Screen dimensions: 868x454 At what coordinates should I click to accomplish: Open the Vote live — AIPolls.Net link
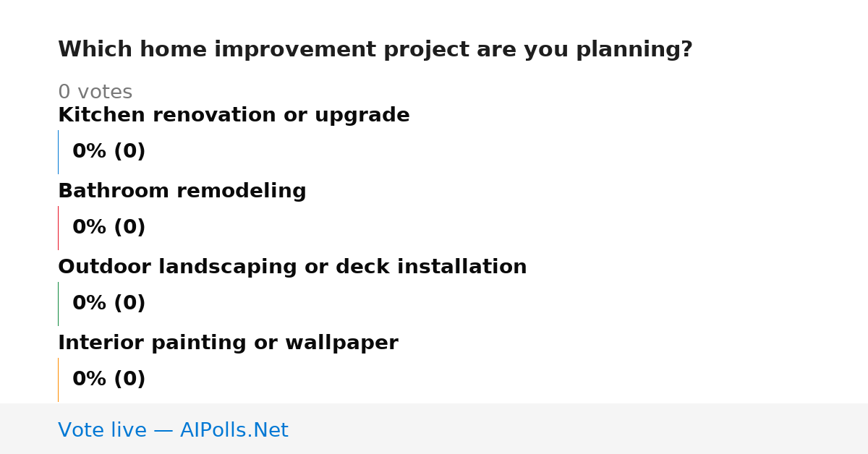[x=173, y=430]
